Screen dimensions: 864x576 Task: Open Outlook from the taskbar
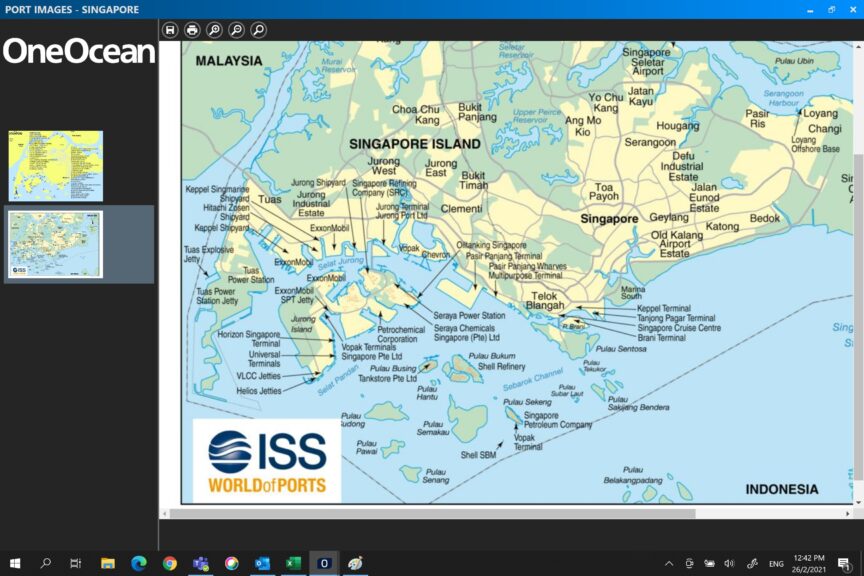262,563
